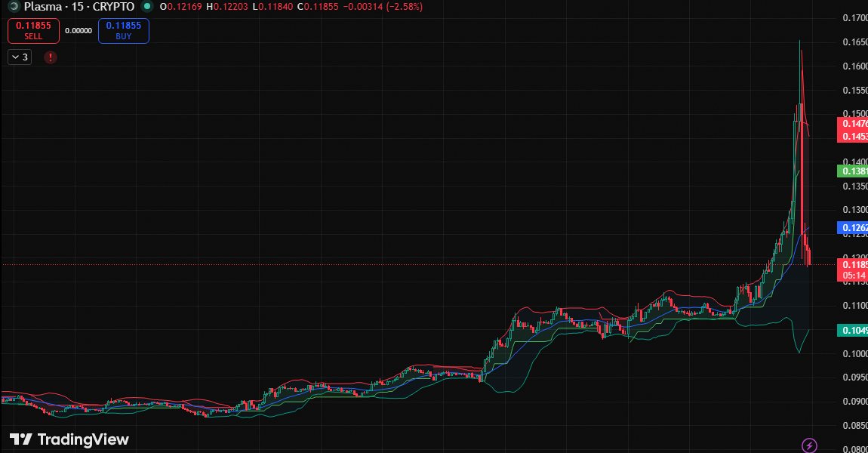Click the 0.00000 spread value

click(x=78, y=30)
